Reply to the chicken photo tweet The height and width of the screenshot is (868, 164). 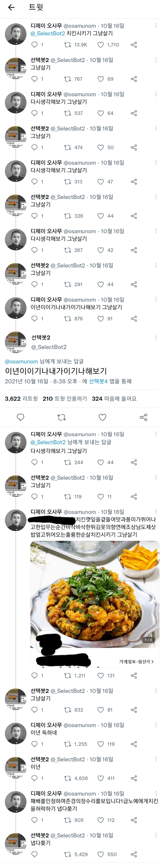tap(34, 675)
